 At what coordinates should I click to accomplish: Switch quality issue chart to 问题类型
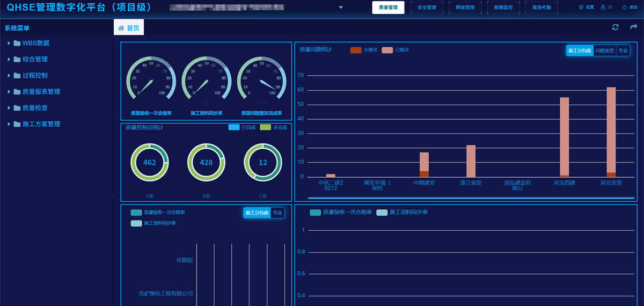604,51
